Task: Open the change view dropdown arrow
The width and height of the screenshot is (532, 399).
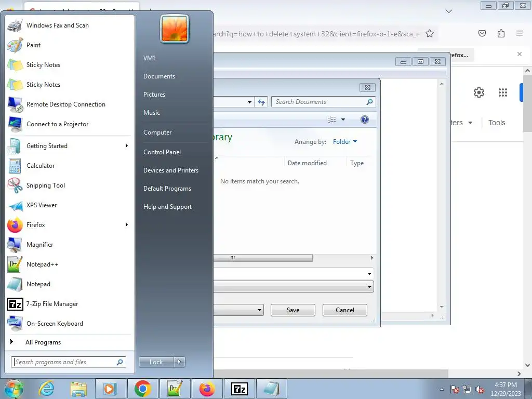Action: [343, 119]
